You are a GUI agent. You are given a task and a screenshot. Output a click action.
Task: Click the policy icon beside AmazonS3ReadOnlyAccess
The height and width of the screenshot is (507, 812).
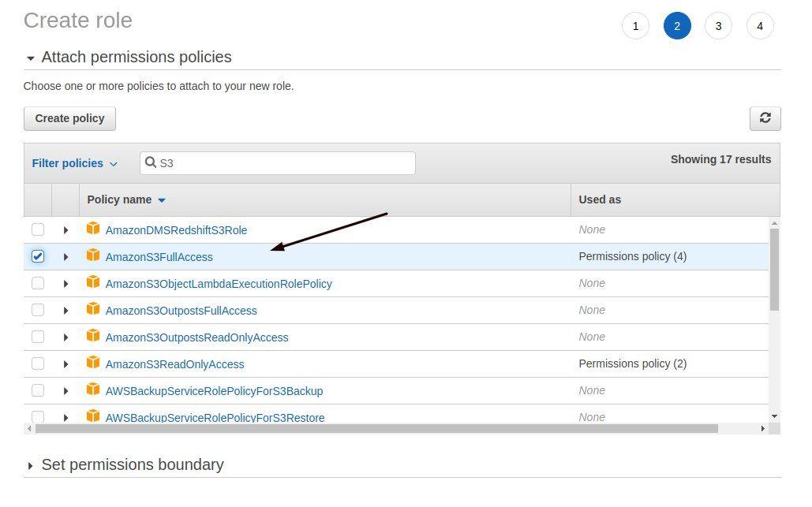pos(93,362)
